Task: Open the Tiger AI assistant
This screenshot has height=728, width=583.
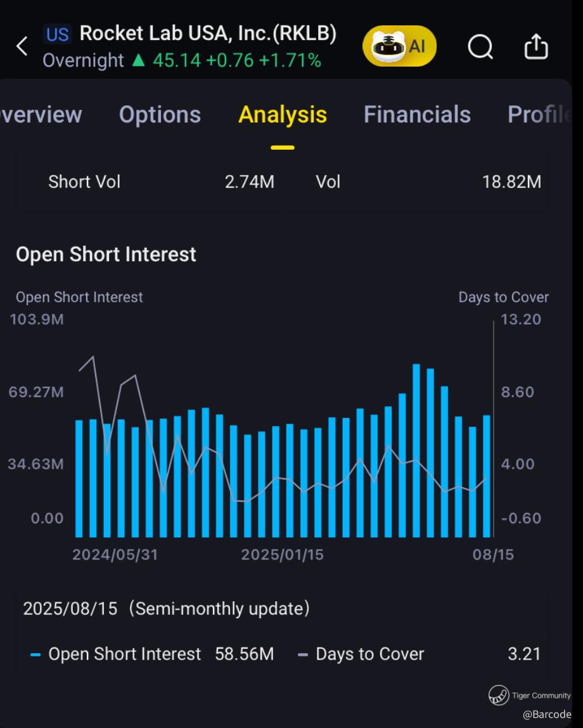Action: (x=399, y=46)
